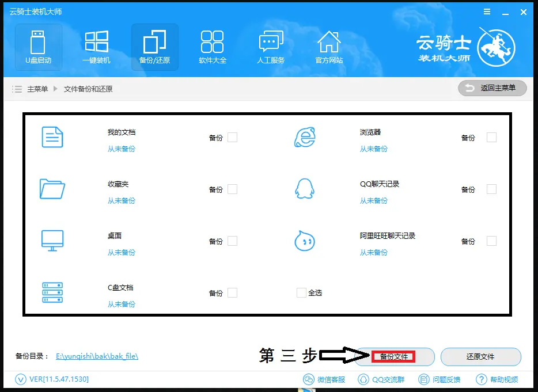Tick the 收藏夹 backup checkbox
Viewport: 538px width, 392px height.
pyautogui.click(x=232, y=189)
